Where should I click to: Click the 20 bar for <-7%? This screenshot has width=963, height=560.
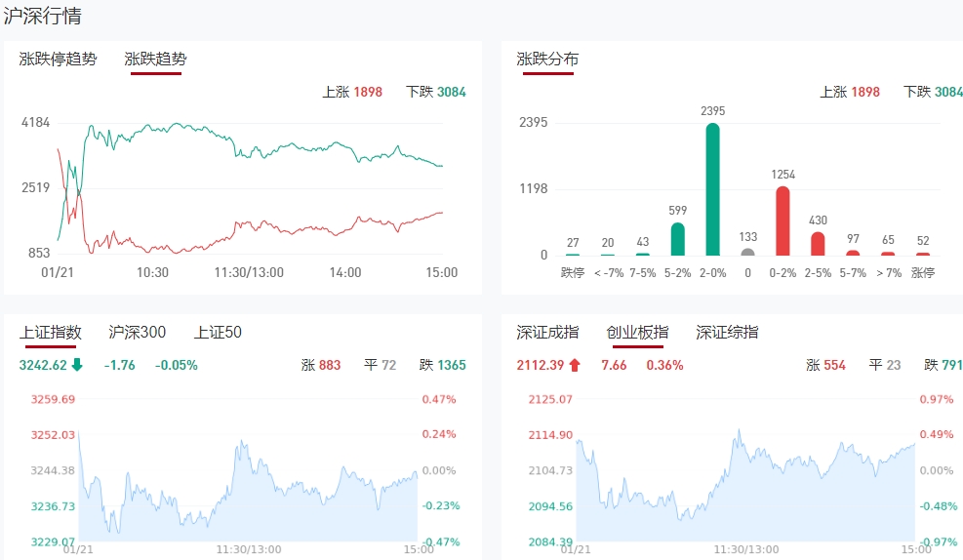[608, 255]
